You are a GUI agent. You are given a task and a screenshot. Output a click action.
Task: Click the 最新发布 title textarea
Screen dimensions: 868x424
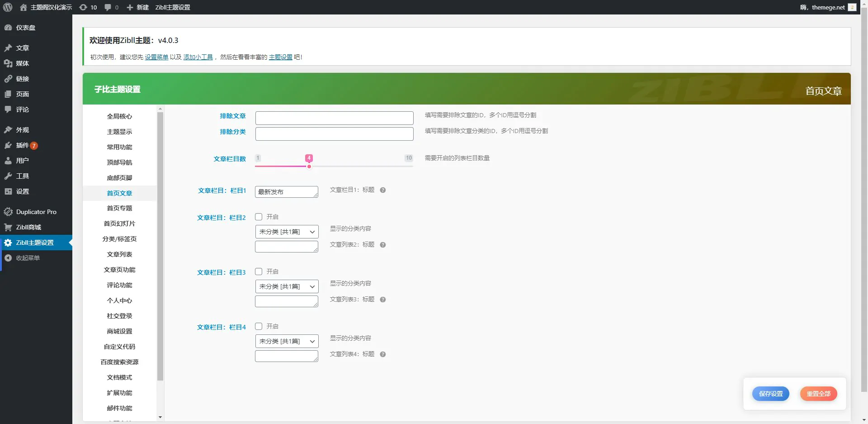click(287, 192)
